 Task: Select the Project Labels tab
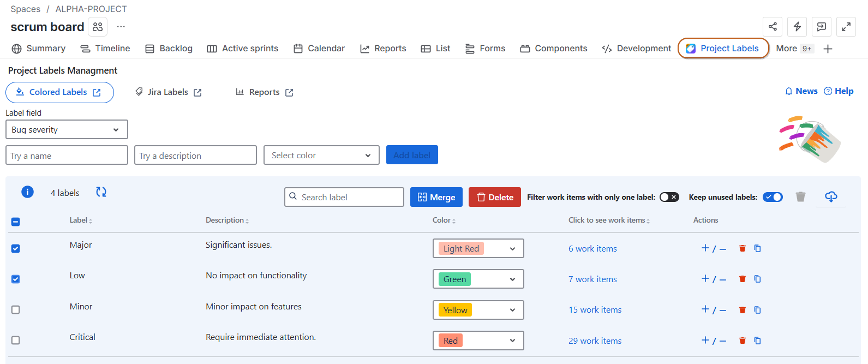pyautogui.click(x=723, y=49)
